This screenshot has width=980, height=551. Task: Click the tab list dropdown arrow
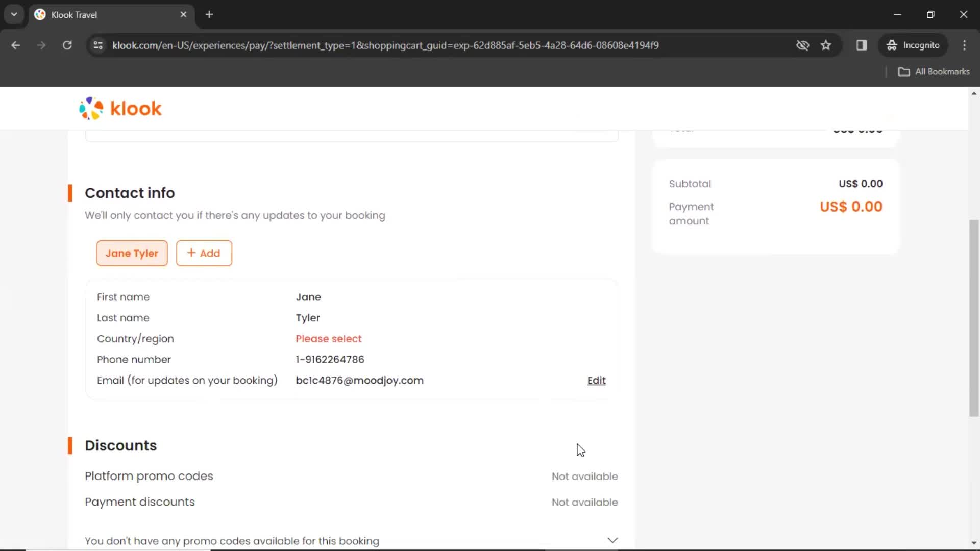pos(14,14)
